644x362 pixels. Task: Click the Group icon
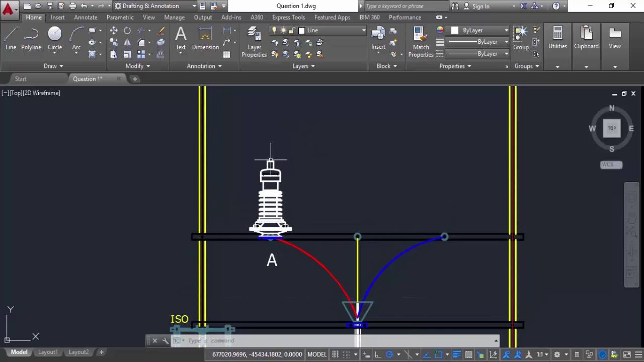coord(521,38)
